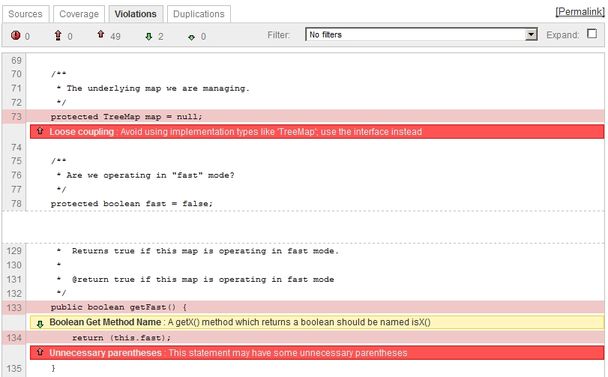Click message 'This statement may have some unnecessary parentheses'
The height and width of the screenshot is (377, 608).
point(288,353)
